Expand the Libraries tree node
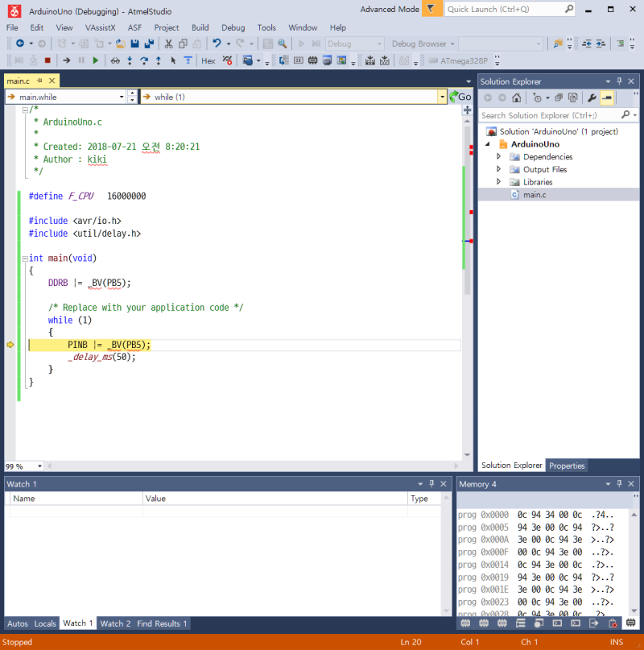Viewport: 644px width, 650px height. 498,182
